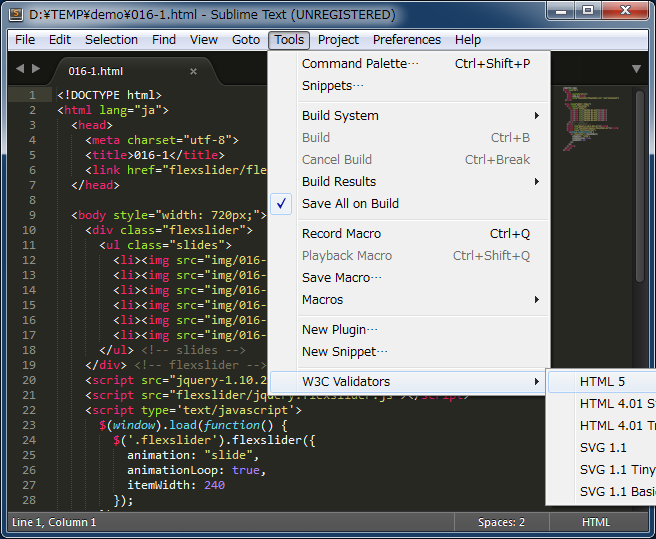656x539 pixels.
Task: Toggle Save All on Build checkmark
Action: pyautogui.click(x=281, y=204)
